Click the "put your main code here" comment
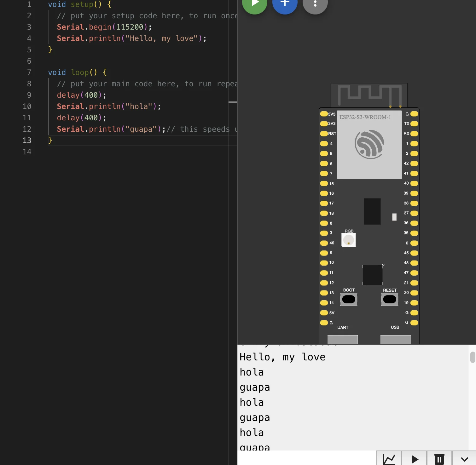The height and width of the screenshot is (465, 476). pos(147,84)
